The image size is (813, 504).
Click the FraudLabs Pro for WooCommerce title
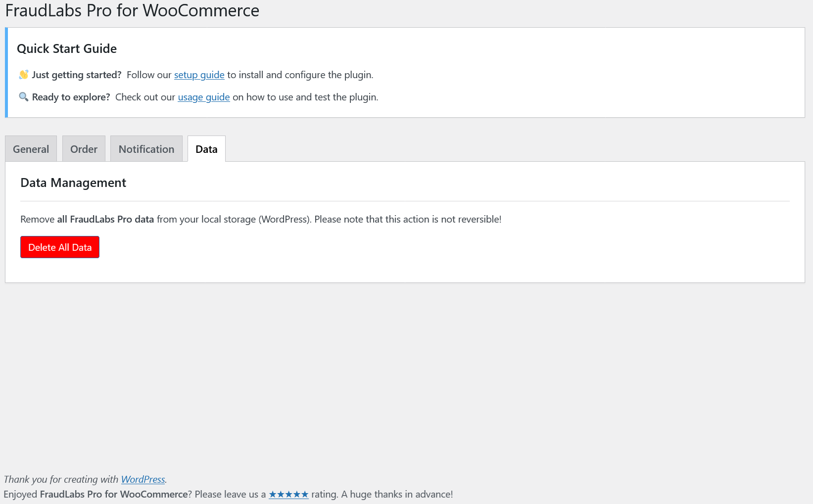coord(132,10)
